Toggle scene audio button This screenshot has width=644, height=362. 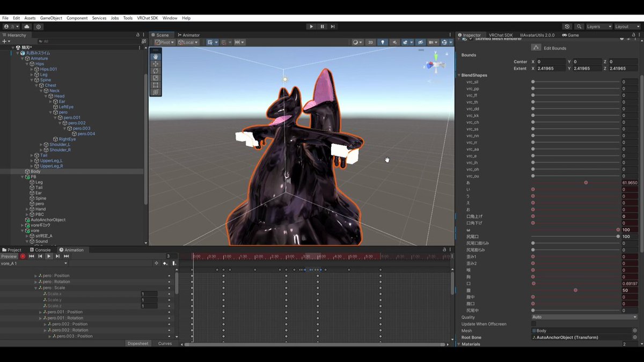tap(395, 42)
